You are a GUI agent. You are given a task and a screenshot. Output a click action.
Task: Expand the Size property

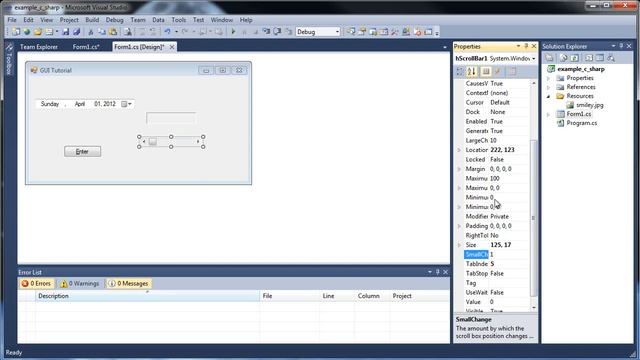pyautogui.click(x=459, y=245)
